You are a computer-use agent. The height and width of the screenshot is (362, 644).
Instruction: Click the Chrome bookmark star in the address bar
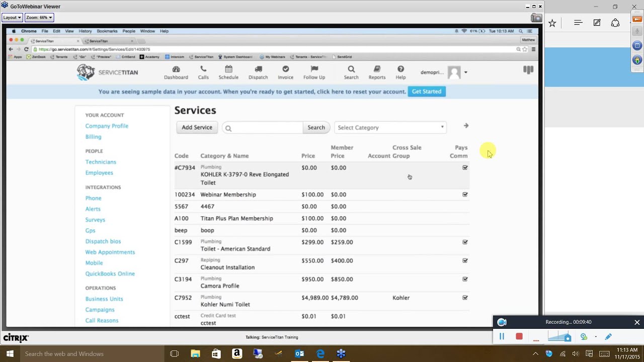coord(525,49)
